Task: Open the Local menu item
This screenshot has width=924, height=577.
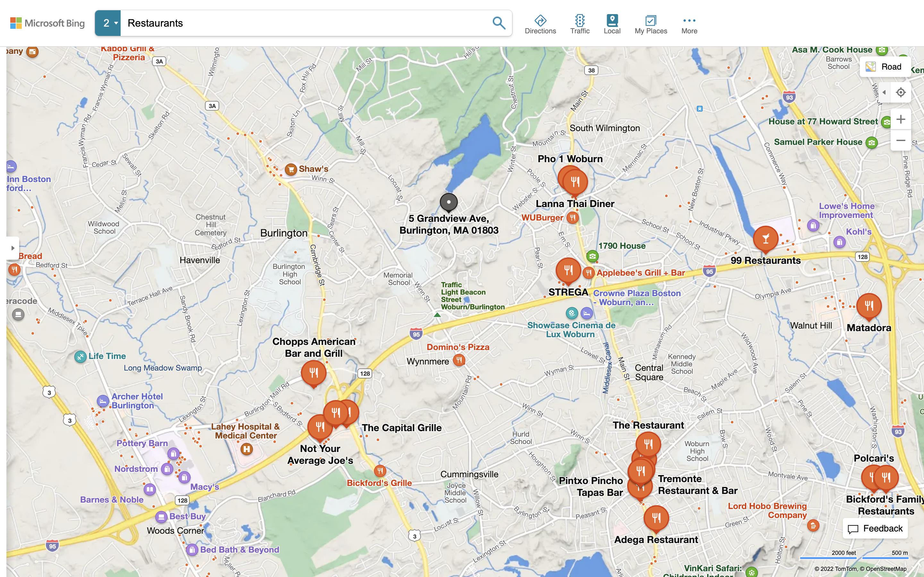Action: pos(612,24)
